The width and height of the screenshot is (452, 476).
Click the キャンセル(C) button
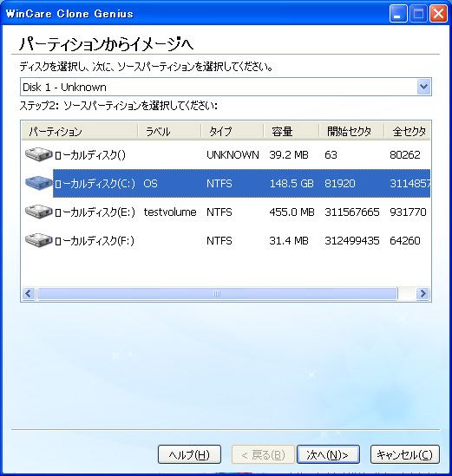coord(404,454)
